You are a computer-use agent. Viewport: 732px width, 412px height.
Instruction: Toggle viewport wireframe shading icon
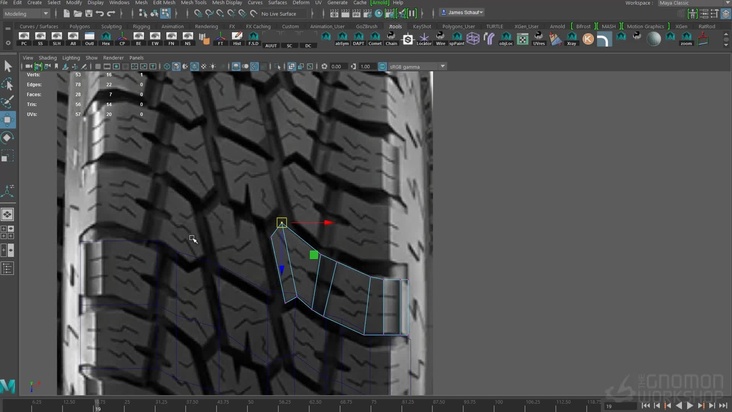[167, 67]
